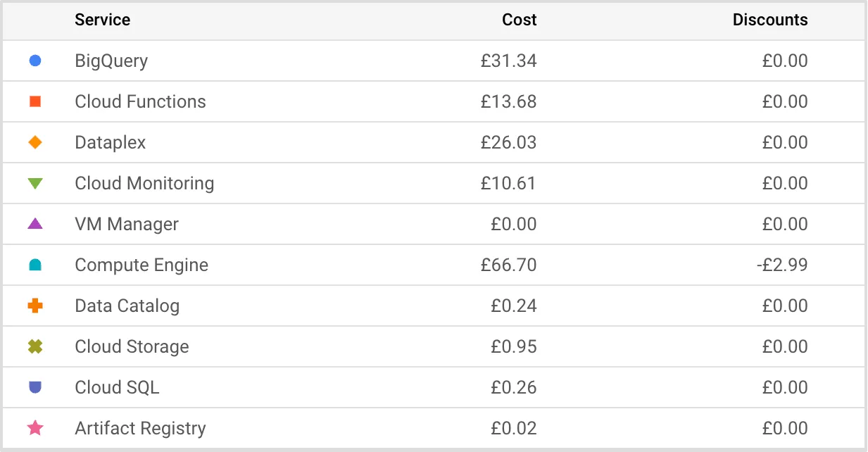Click the teal dome icon for Compute Engine
This screenshot has height=452, width=868.
coord(35,265)
